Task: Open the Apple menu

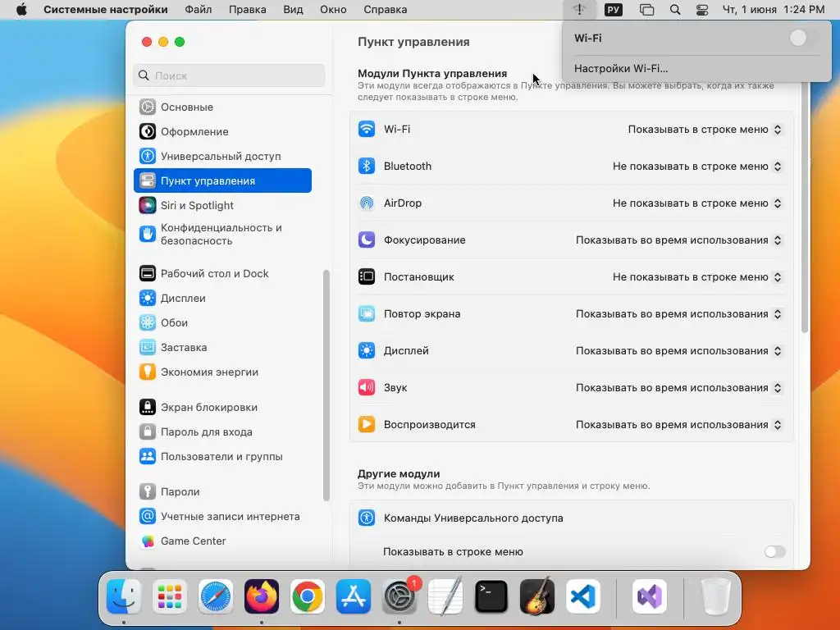Action: click(x=21, y=10)
